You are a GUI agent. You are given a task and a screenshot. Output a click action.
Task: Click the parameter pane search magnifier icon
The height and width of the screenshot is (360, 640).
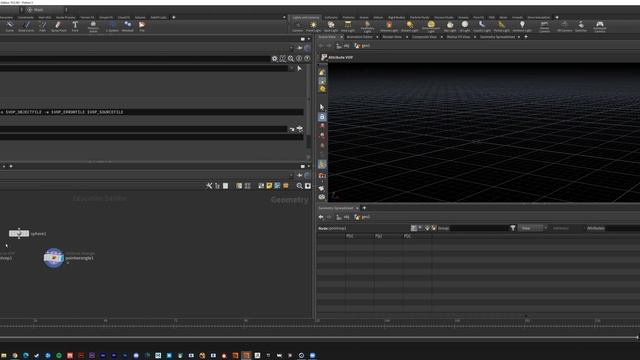pyautogui.click(x=291, y=59)
